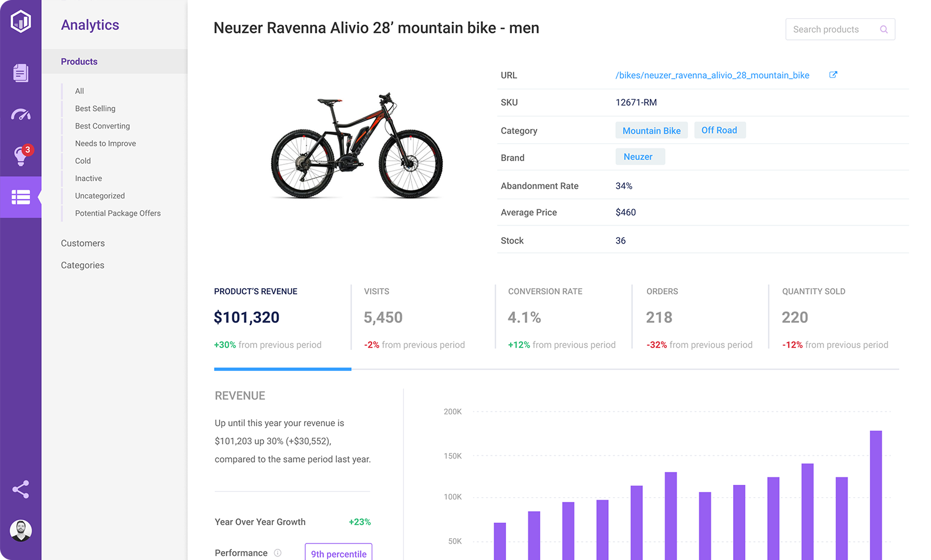Click the search magnifier icon

pyautogui.click(x=883, y=29)
